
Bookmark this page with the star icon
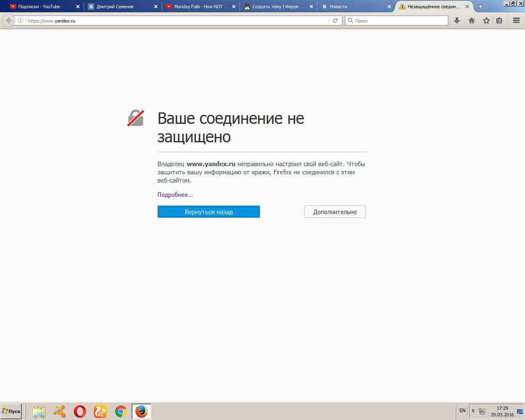(486, 21)
